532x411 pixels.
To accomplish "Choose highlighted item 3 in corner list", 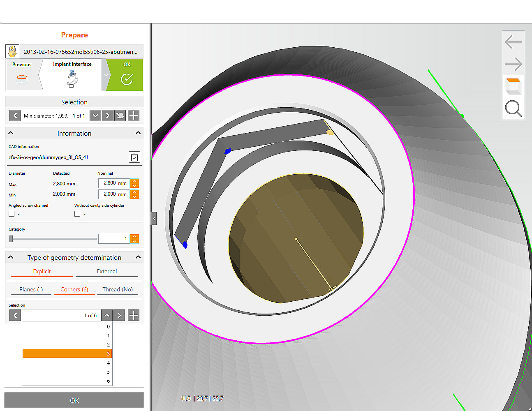I will click(67, 353).
